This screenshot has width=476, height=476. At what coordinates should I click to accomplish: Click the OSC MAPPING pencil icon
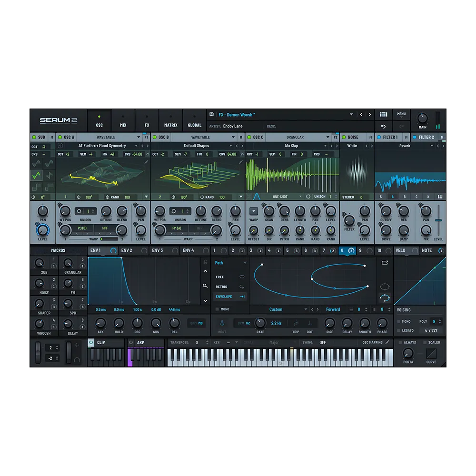tap(387, 342)
